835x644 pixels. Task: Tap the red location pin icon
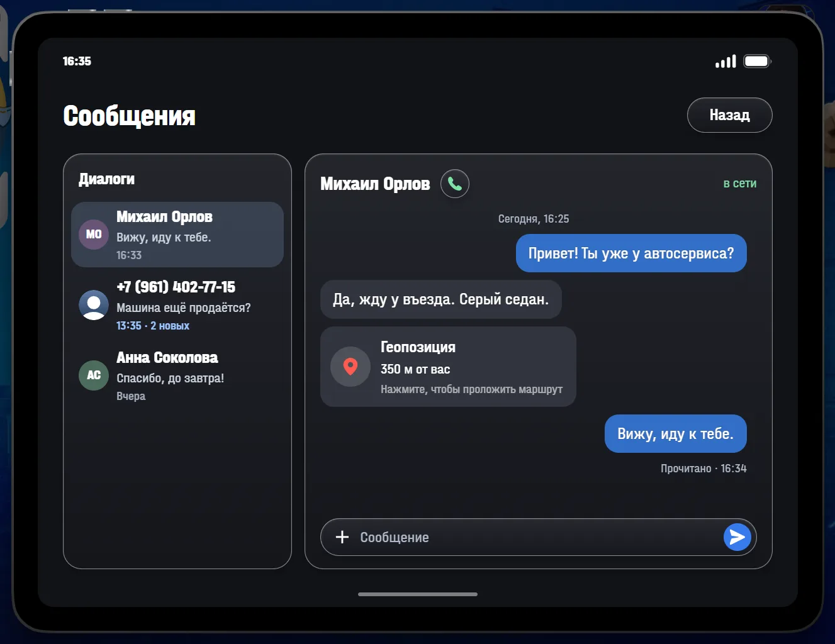click(x=350, y=367)
